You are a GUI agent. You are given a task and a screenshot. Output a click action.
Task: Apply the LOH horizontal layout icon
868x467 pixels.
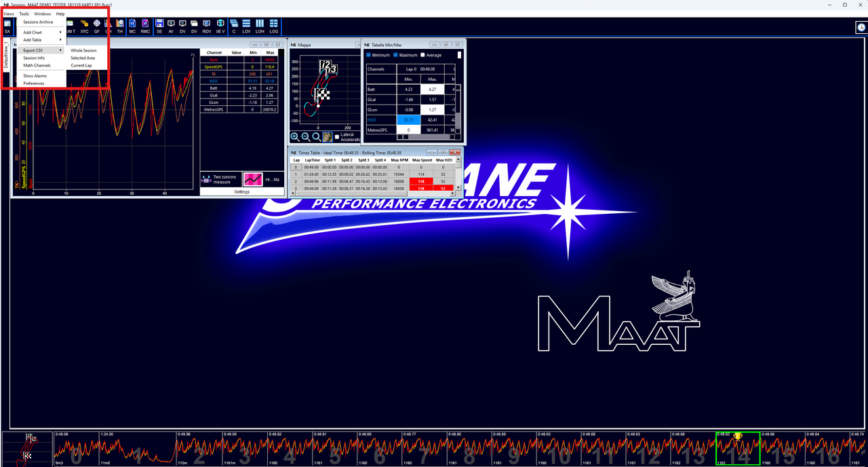click(x=260, y=26)
